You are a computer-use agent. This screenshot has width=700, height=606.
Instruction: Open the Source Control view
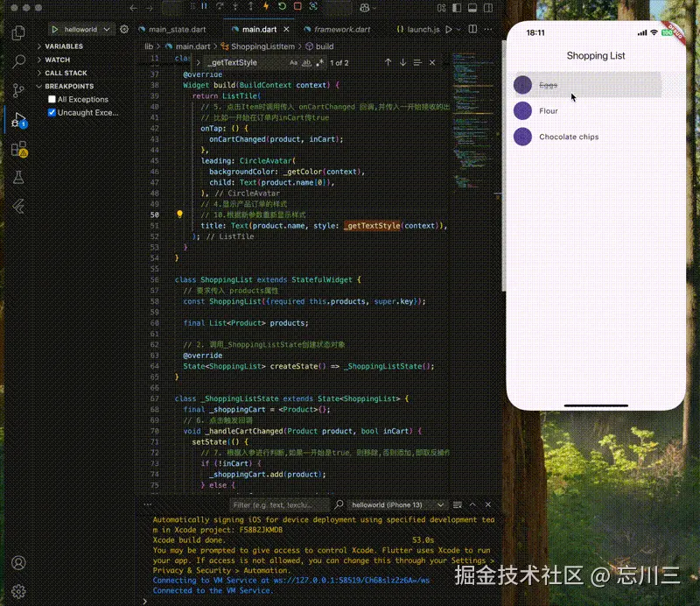coord(18,90)
